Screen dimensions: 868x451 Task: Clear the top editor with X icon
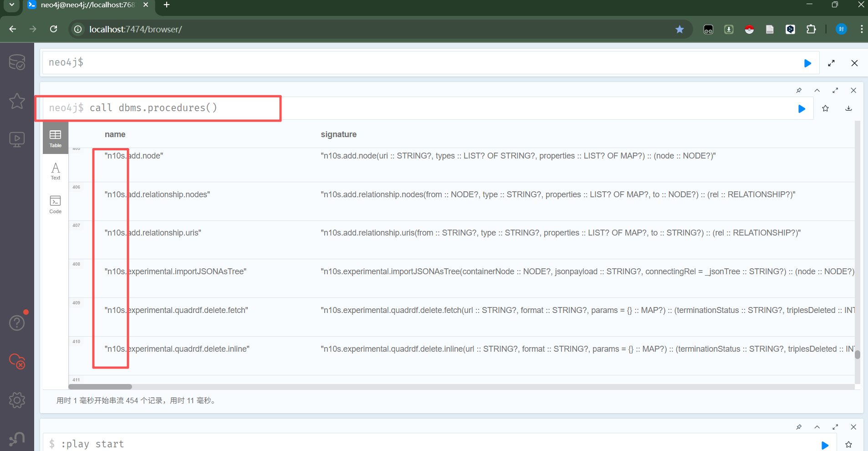coord(854,63)
